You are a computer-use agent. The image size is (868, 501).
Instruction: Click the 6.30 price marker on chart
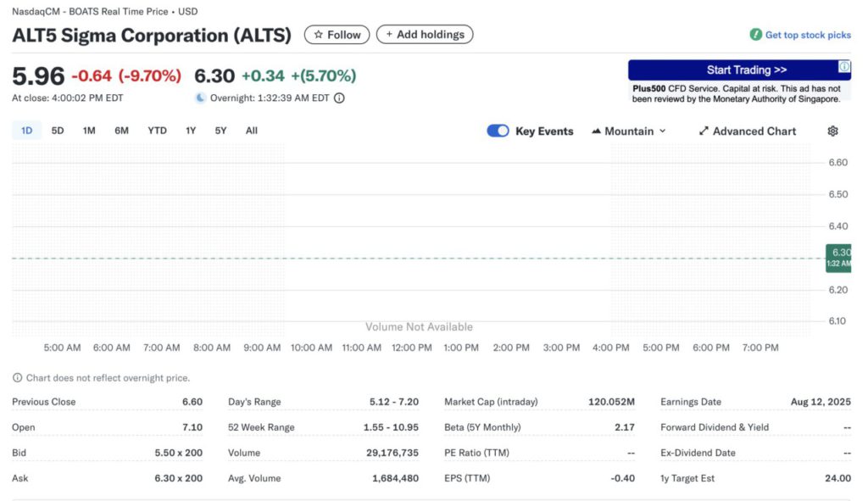(x=839, y=257)
